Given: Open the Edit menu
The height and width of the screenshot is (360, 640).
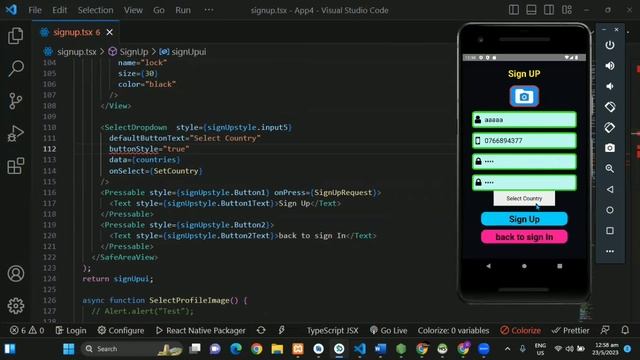Looking at the screenshot, I should click(x=60, y=10).
